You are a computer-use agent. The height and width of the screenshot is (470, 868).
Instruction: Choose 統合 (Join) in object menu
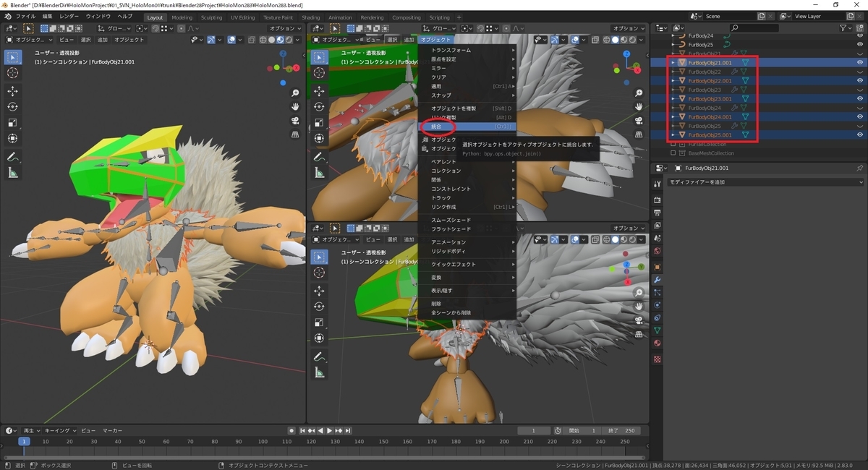[x=467, y=127]
